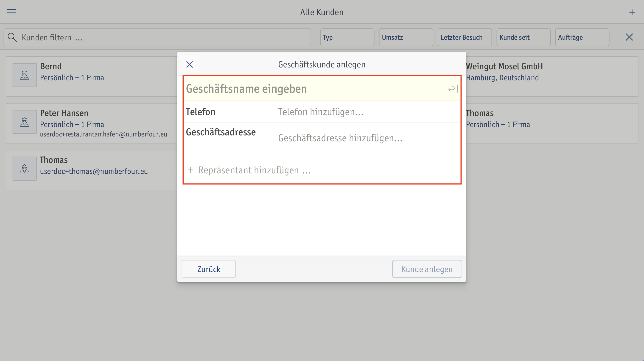Select Peter Hansen's avatar icon
The height and width of the screenshot is (361, 644).
[x=25, y=122]
